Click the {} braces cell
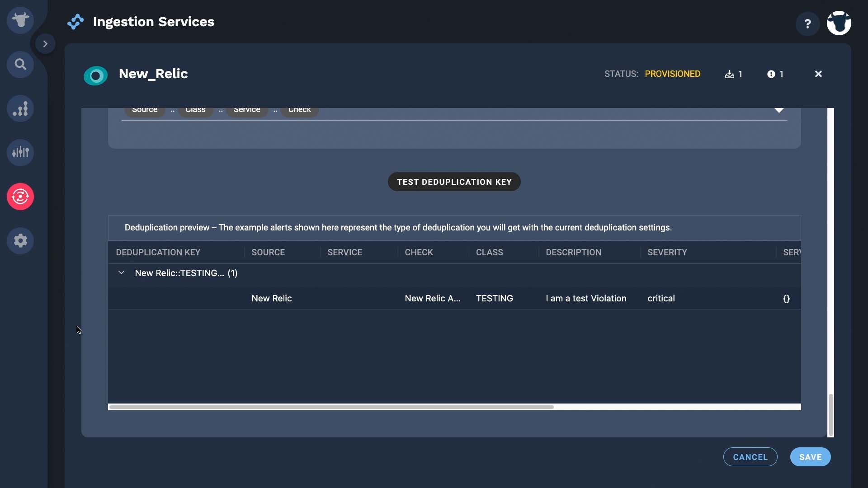 [787, 299]
